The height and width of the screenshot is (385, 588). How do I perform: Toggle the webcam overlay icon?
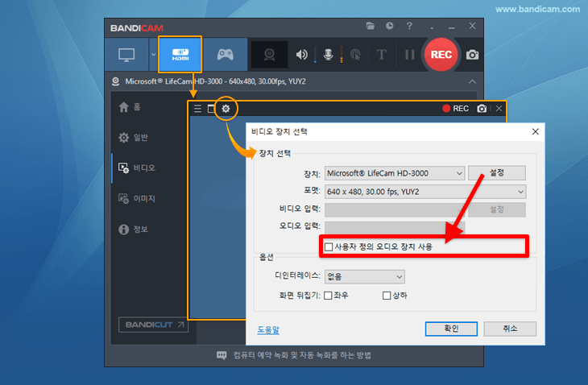pyautogui.click(x=269, y=55)
